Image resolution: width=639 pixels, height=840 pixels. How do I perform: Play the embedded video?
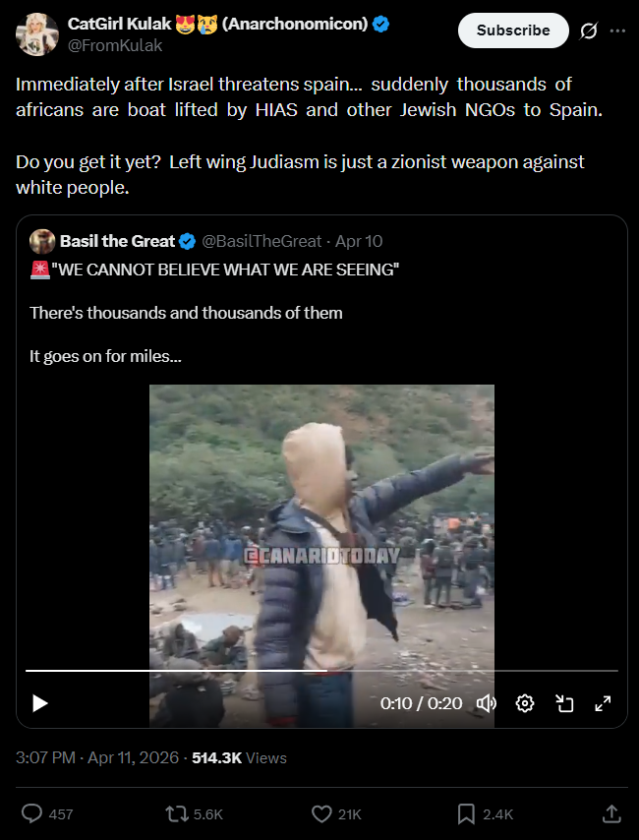pos(40,703)
